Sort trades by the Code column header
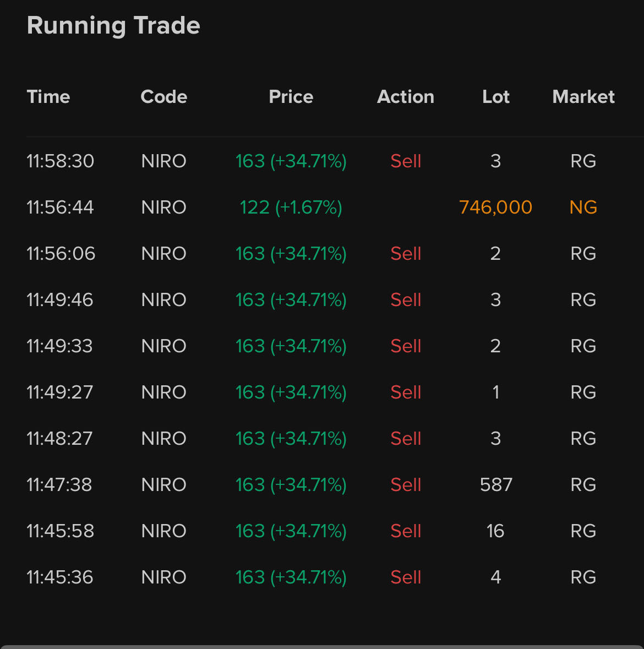This screenshot has height=649, width=644. [x=163, y=97]
